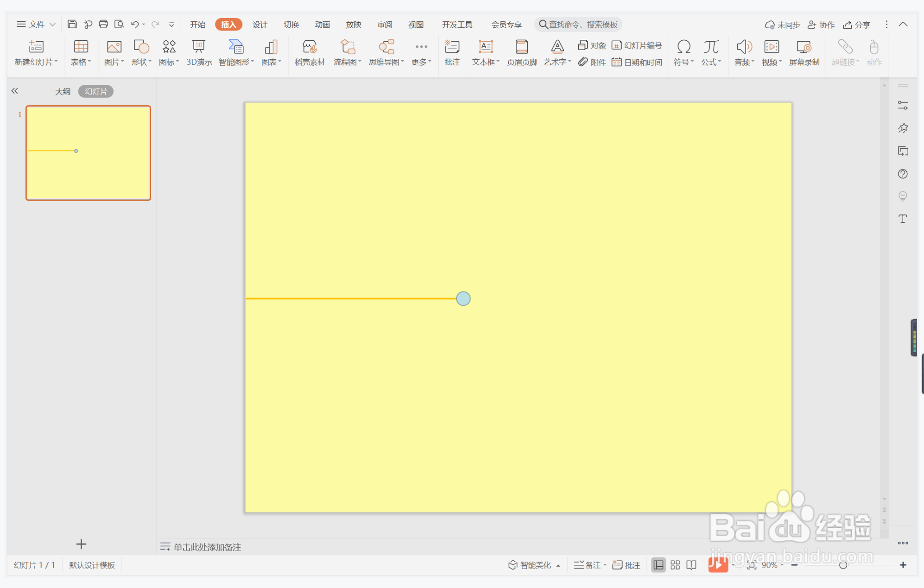Start slideshow with orange play button
924x588 pixels.
717,565
